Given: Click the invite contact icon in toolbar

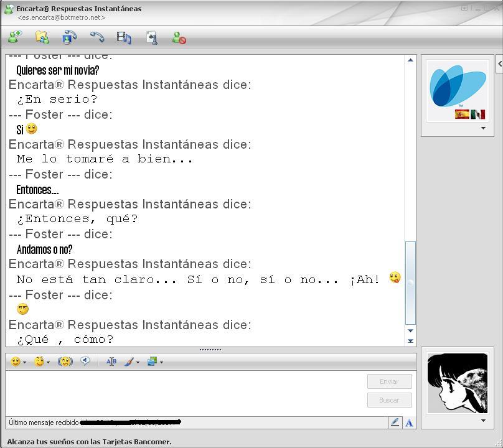Looking at the screenshot, I should (x=15, y=37).
